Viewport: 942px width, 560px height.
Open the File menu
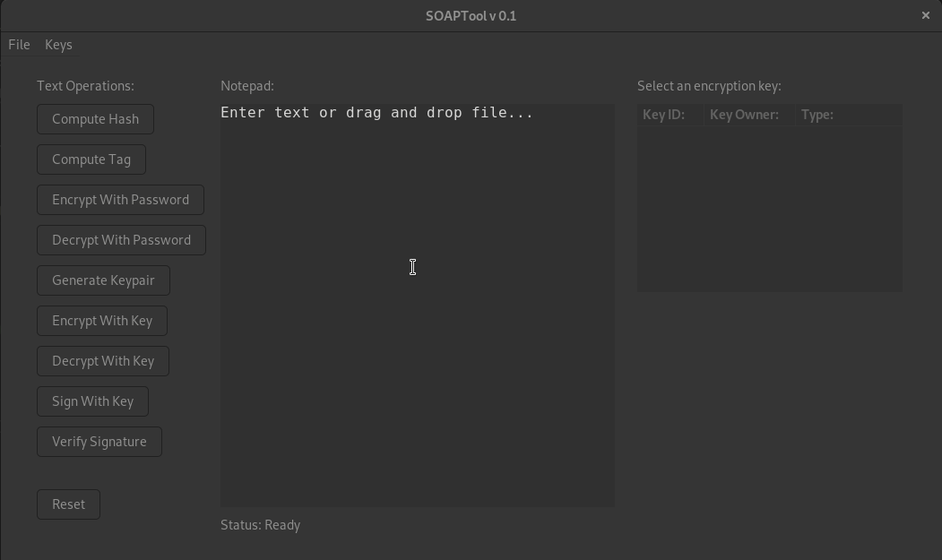tap(19, 45)
